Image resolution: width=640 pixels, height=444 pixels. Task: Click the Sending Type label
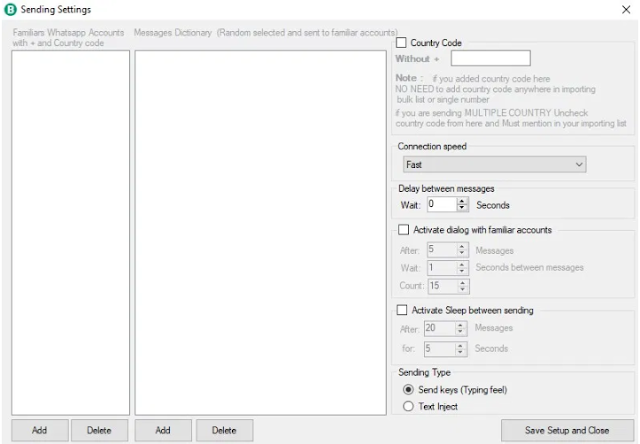(x=424, y=372)
